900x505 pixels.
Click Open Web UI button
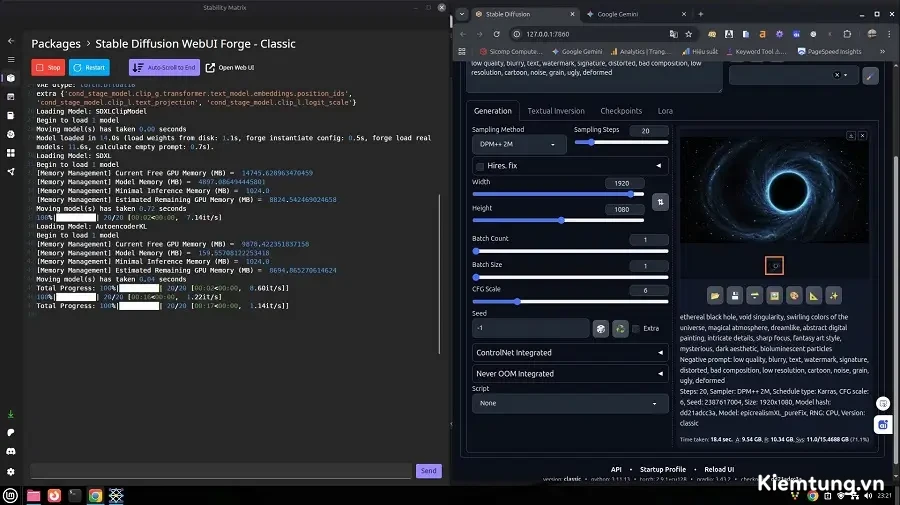click(x=230, y=68)
